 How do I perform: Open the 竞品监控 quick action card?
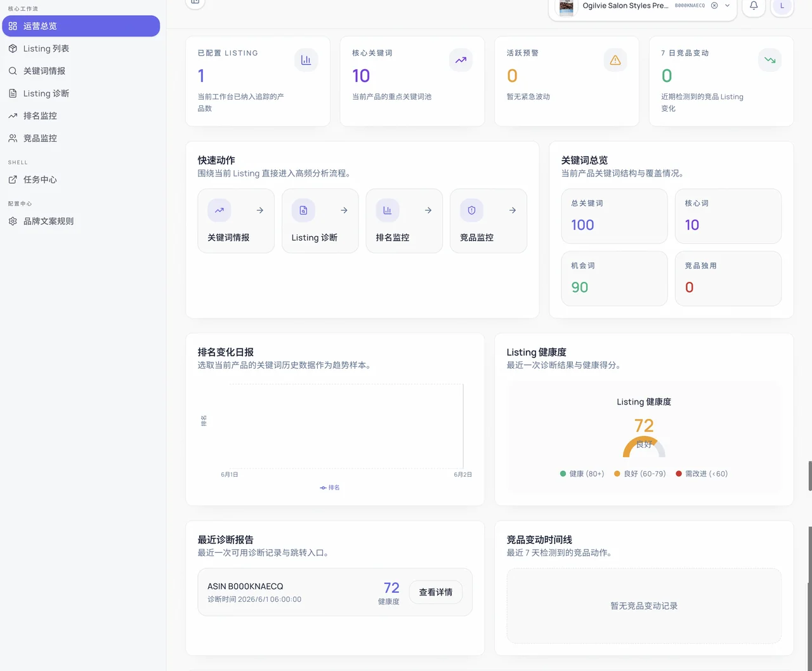[x=488, y=221]
